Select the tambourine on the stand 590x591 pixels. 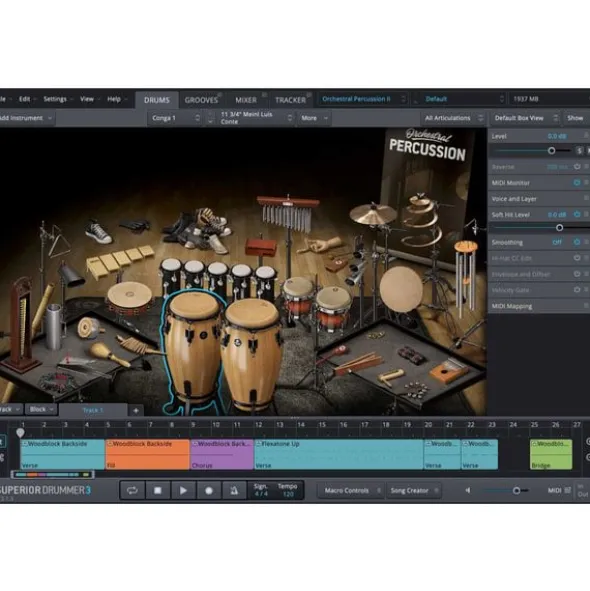129,298
